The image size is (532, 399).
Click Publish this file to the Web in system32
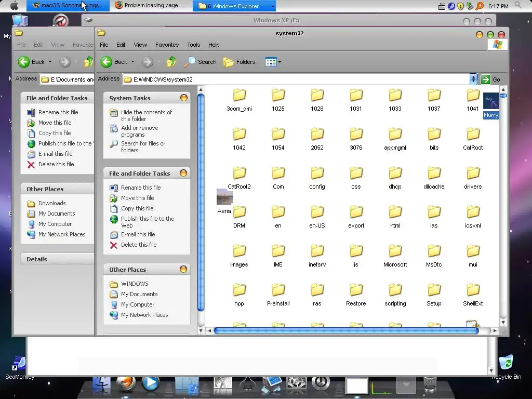tap(147, 222)
